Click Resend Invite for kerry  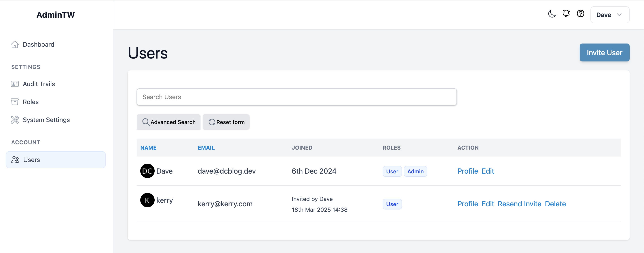pos(519,204)
